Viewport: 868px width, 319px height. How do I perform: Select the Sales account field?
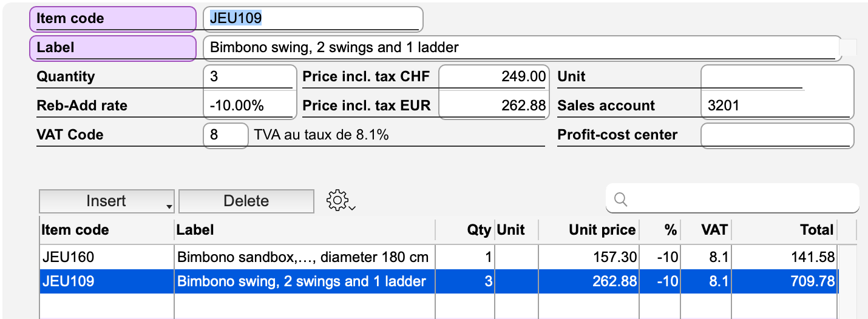[776, 106]
